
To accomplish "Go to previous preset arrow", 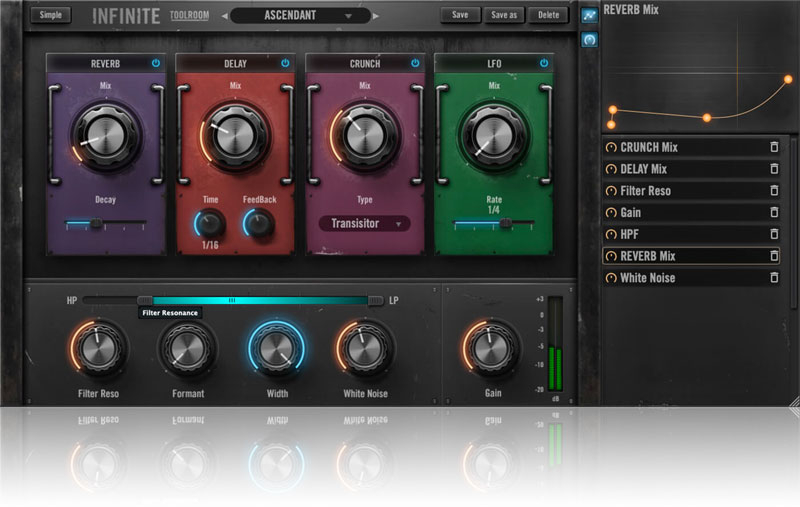I will pos(224,16).
